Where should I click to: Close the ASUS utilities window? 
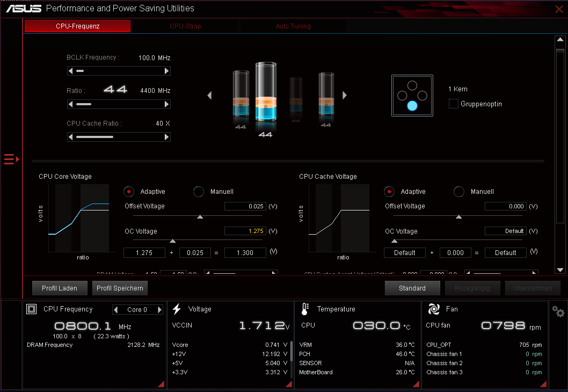[559, 9]
